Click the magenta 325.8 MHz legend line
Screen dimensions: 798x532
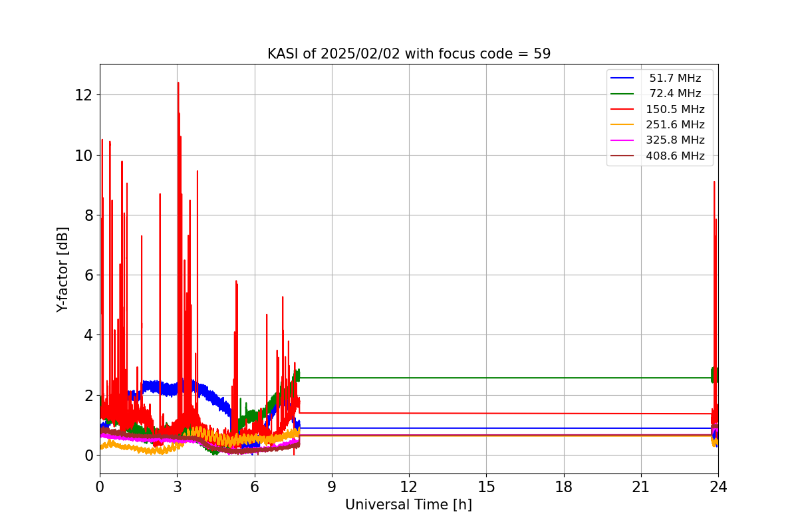[622, 140]
